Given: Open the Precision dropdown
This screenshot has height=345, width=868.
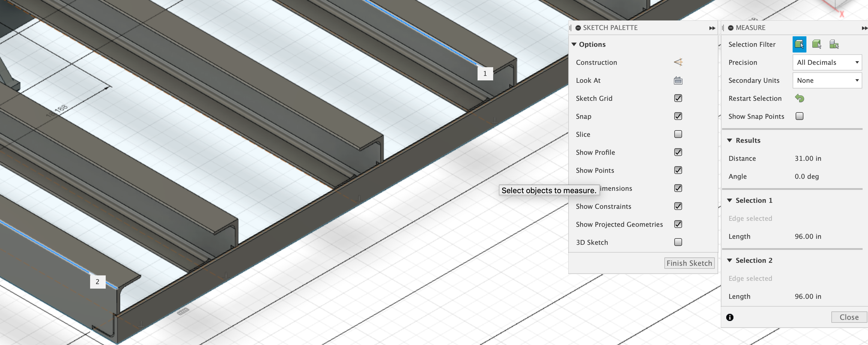Looking at the screenshot, I should coord(827,62).
